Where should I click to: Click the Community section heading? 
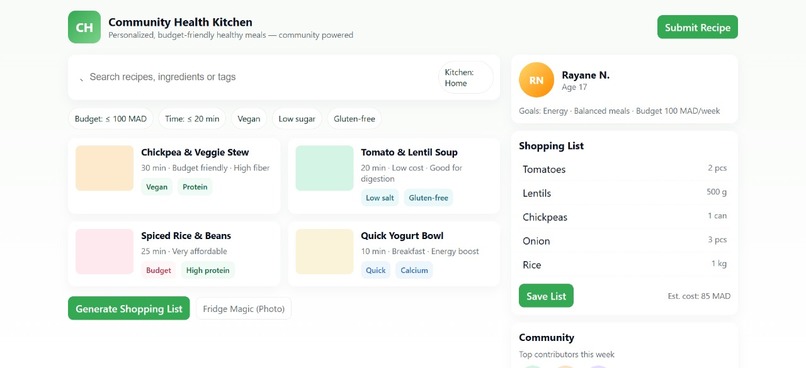tap(546, 338)
